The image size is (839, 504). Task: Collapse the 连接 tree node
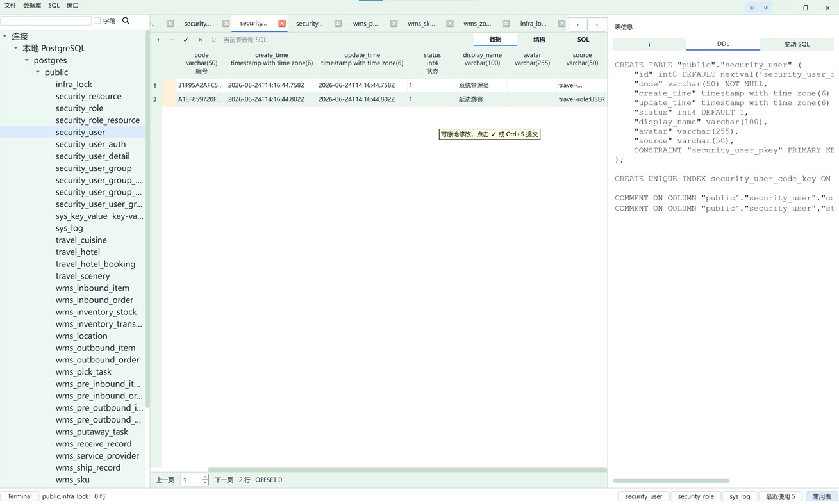click(x=5, y=37)
